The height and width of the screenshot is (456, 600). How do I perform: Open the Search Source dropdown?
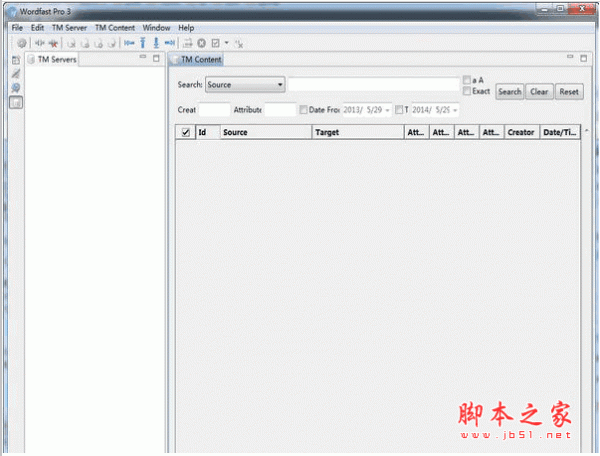(245, 85)
